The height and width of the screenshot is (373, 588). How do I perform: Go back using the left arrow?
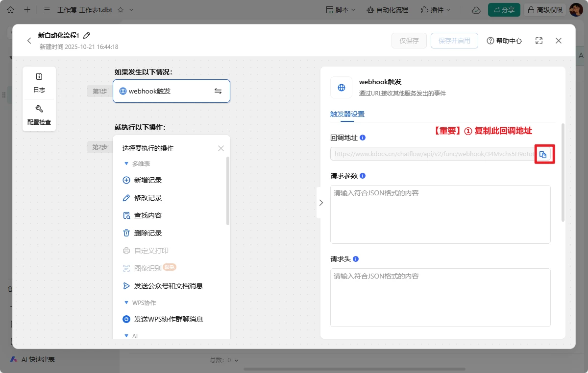(x=29, y=41)
